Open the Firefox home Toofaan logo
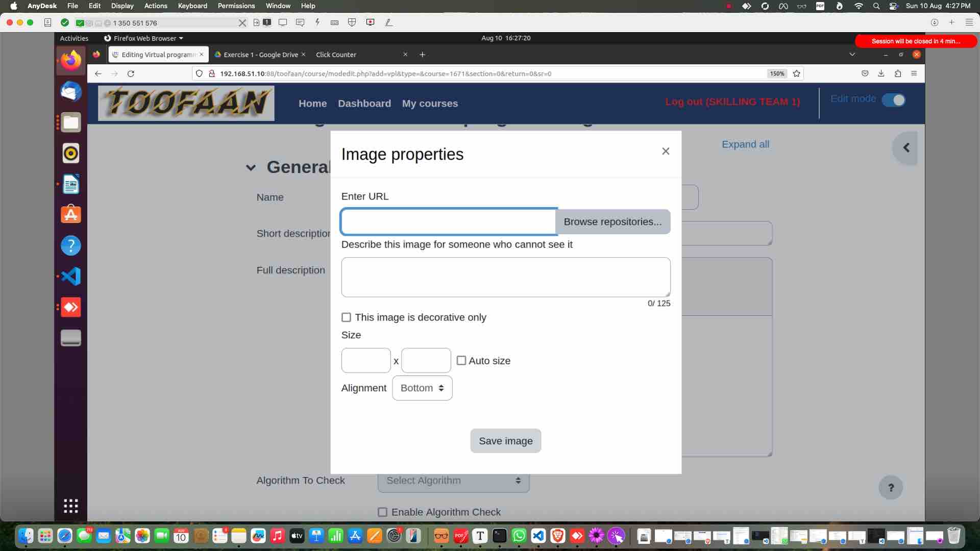 pyautogui.click(x=186, y=103)
